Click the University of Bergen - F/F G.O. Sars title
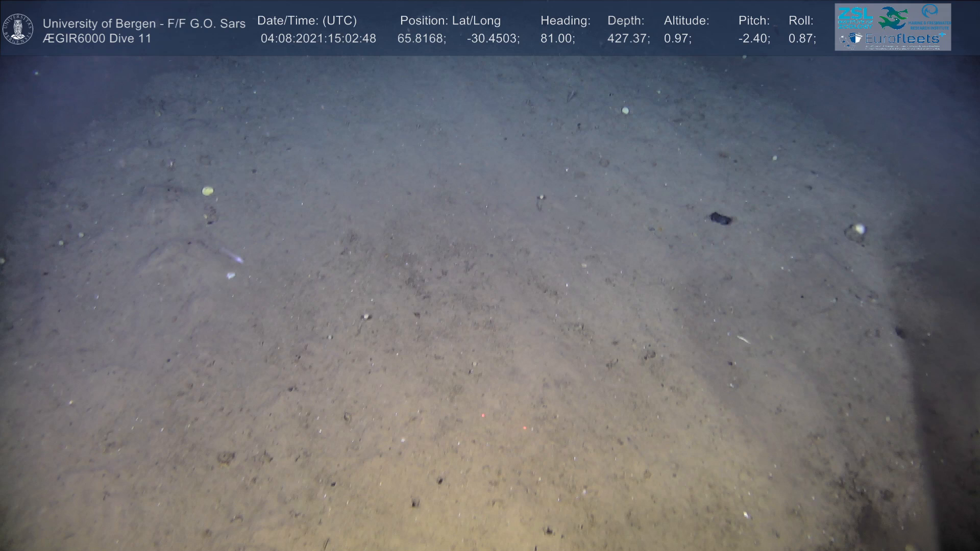Screen dimensions: 980x551 [144, 23]
